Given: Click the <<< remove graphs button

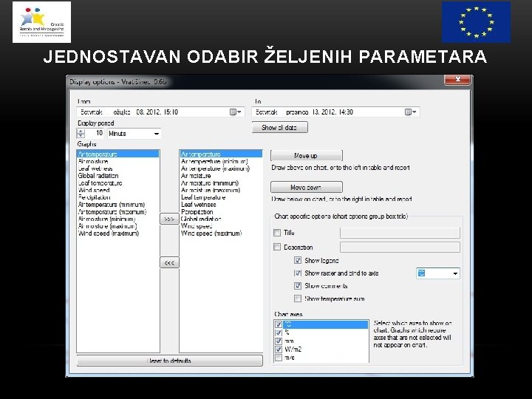Looking at the screenshot, I should [x=169, y=262].
